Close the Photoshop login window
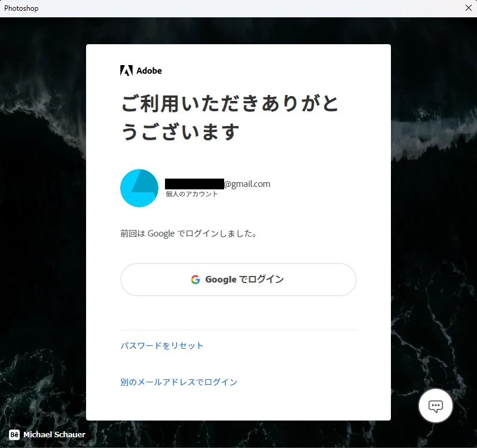Screen dimensions: 477x448 coord(469,8)
